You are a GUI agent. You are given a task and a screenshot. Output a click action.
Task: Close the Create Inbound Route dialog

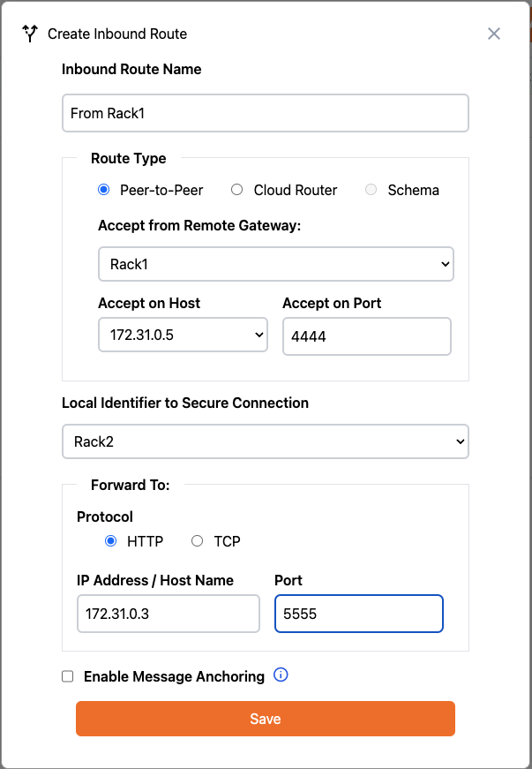[493, 34]
